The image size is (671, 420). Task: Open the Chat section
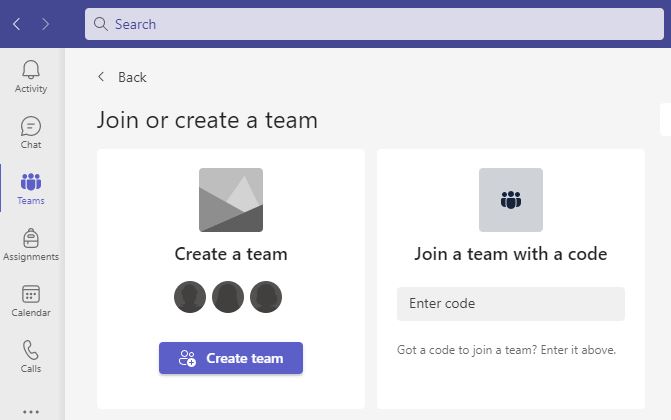tap(31, 133)
